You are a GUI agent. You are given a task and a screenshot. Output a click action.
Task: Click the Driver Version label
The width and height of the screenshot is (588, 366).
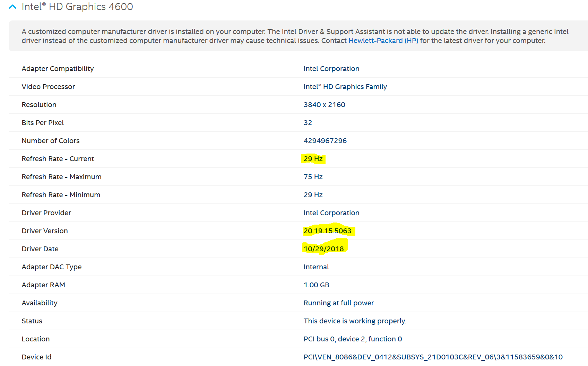[45, 231]
